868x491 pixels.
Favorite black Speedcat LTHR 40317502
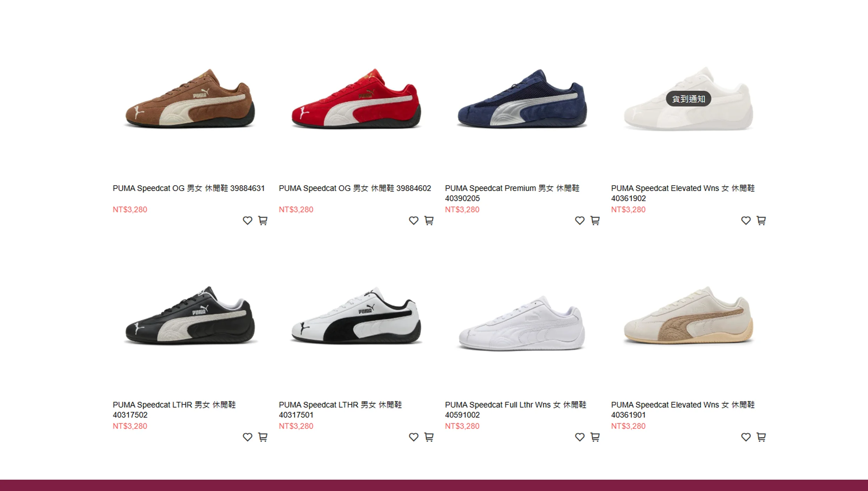pyautogui.click(x=247, y=437)
